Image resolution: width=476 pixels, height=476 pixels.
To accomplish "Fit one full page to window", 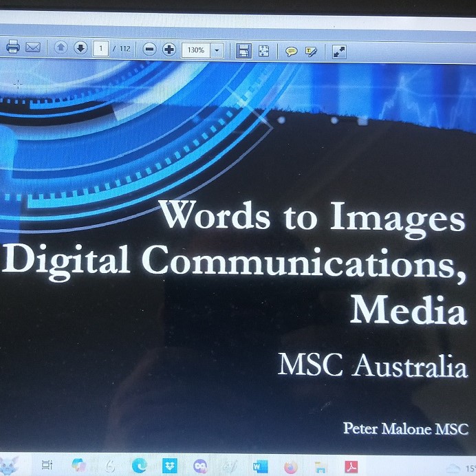I will (263, 51).
